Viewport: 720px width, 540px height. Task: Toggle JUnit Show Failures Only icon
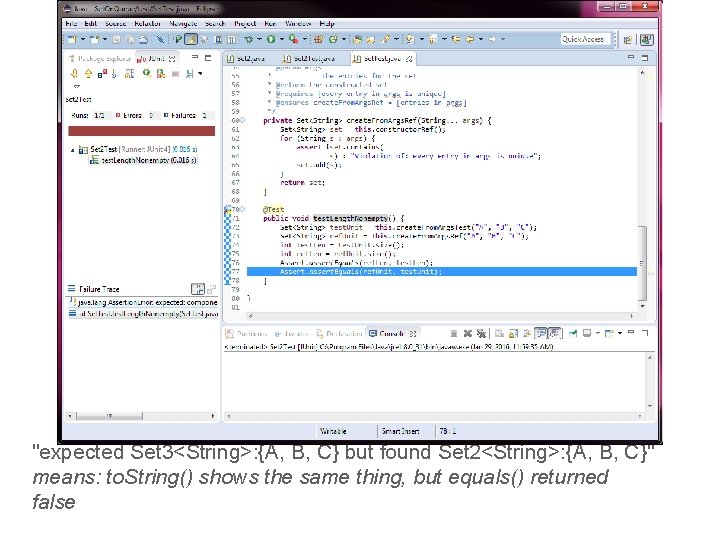102,73
